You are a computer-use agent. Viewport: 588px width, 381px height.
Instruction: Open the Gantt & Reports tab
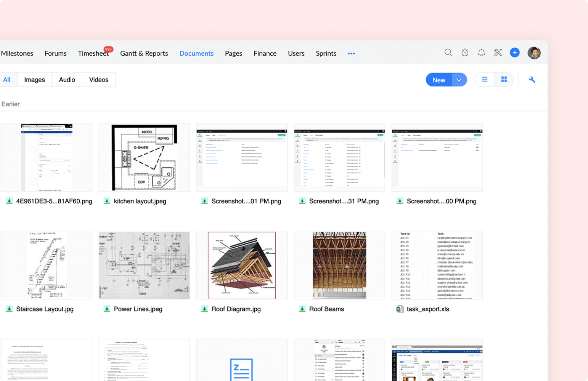click(144, 53)
